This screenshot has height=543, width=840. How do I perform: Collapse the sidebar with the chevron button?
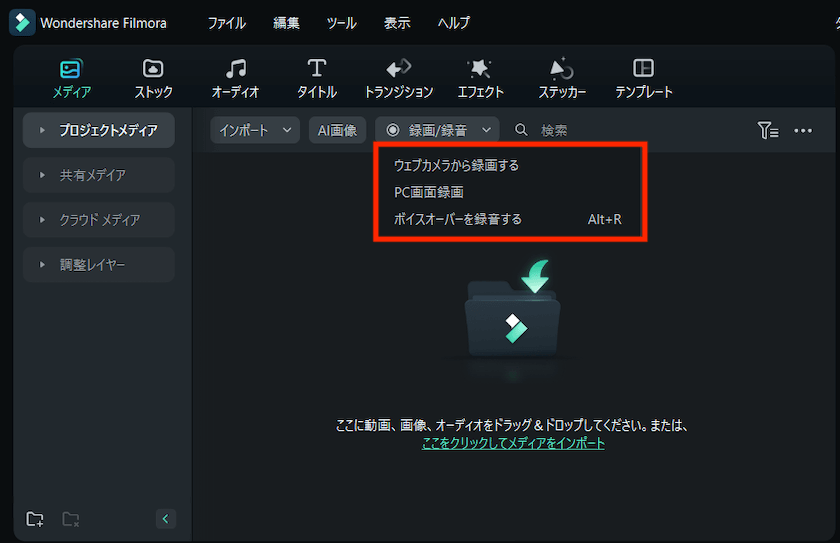pyautogui.click(x=166, y=518)
